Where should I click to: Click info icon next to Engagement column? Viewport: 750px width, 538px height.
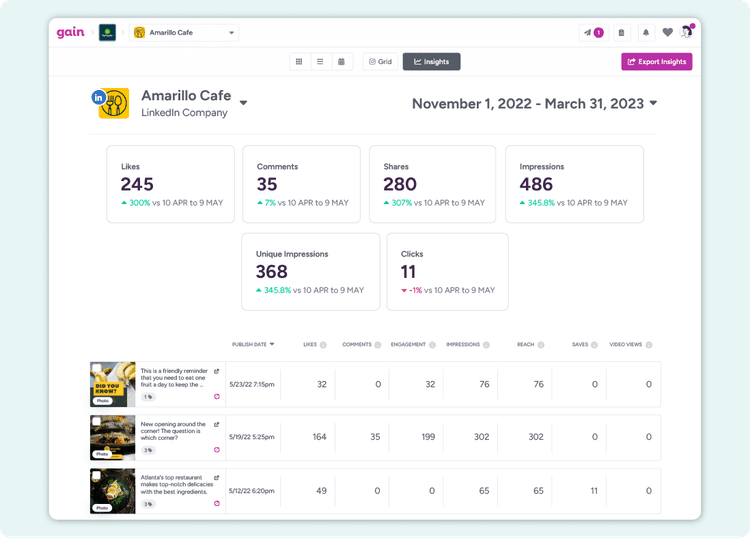coord(432,345)
